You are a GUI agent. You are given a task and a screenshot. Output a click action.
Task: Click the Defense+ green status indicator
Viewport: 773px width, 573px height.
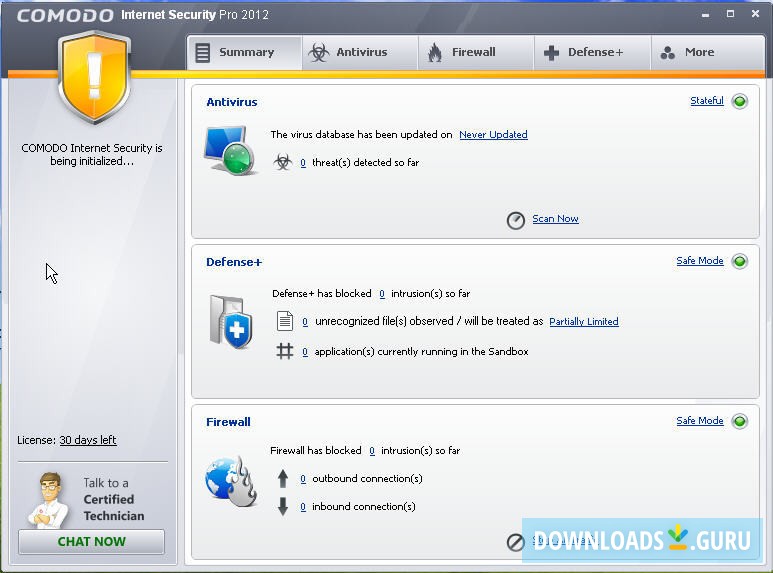coord(739,261)
